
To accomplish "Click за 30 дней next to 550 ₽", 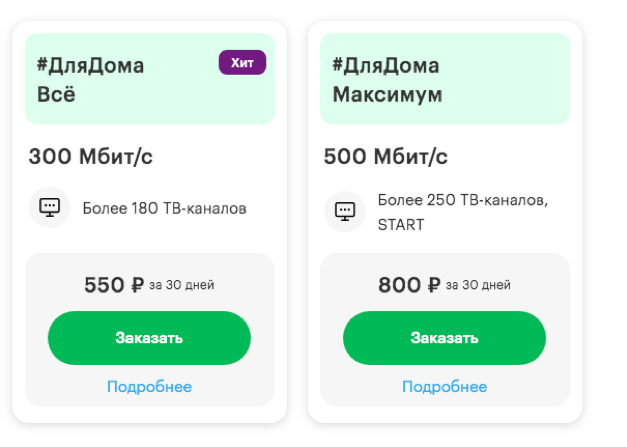I will (182, 286).
